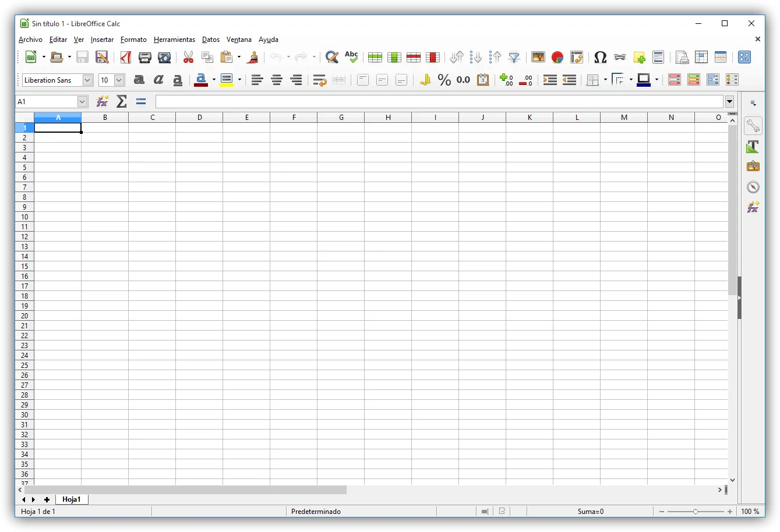Insert hyperlink chain icon
This screenshot has height=532, width=780.
pos(620,57)
